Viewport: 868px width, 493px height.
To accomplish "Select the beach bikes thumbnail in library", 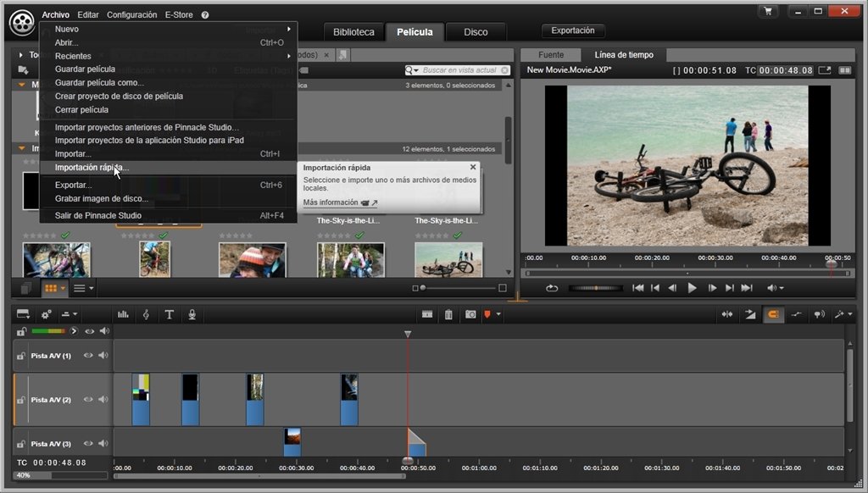I will tap(448, 259).
